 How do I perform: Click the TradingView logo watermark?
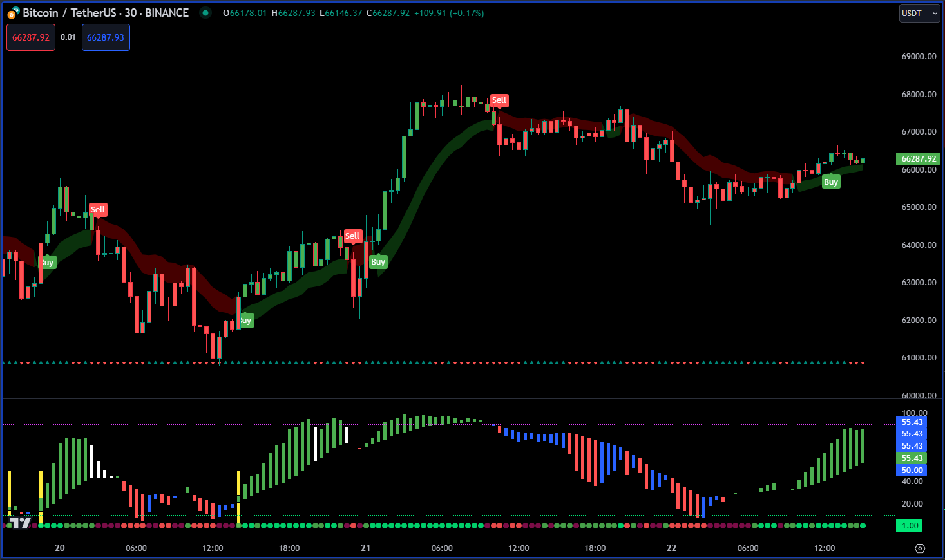tap(19, 522)
